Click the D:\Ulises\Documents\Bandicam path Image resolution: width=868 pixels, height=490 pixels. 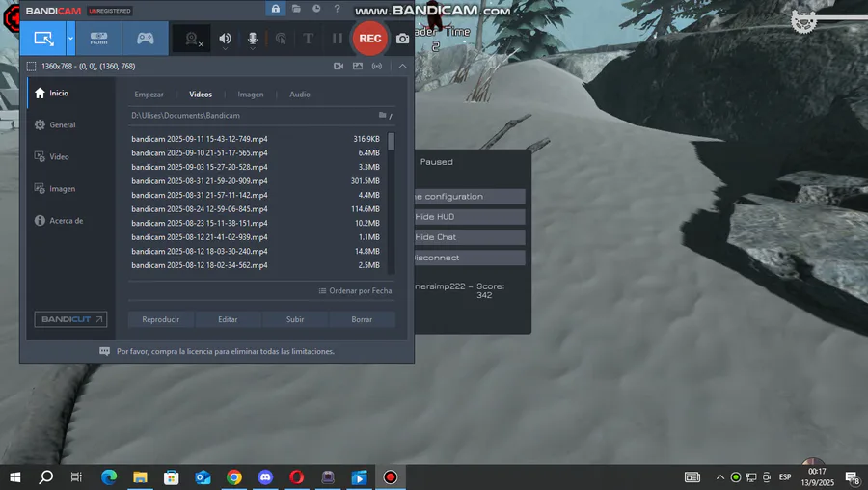pos(185,115)
